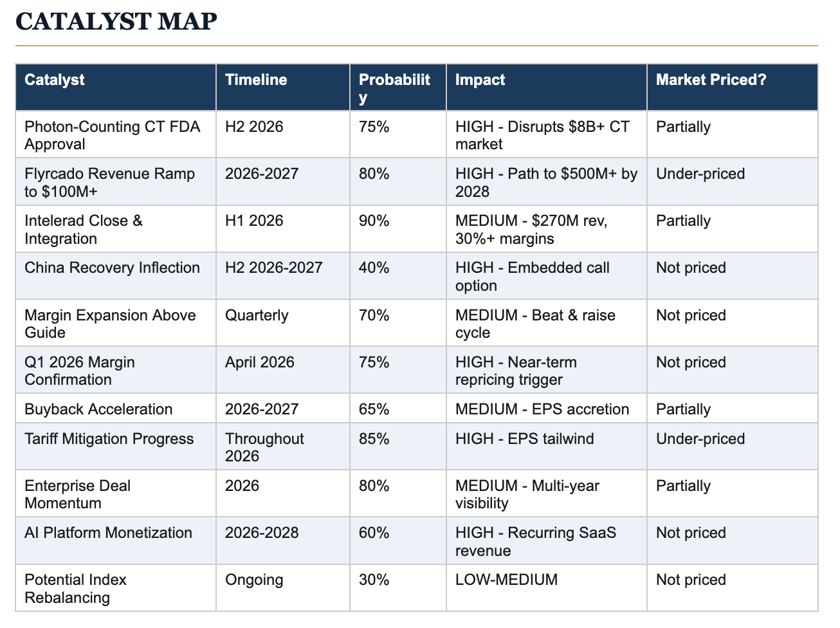Select the Impact column header
This screenshot has height=628, width=840.
[547, 88]
